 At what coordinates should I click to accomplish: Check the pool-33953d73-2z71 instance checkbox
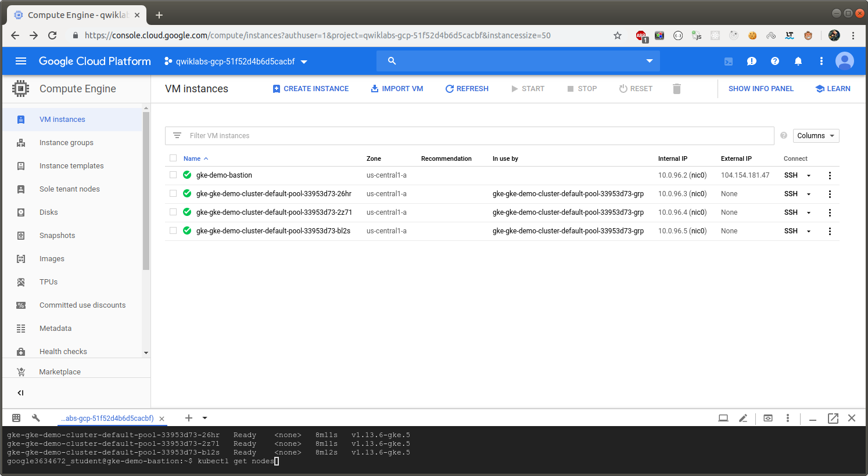pos(173,212)
